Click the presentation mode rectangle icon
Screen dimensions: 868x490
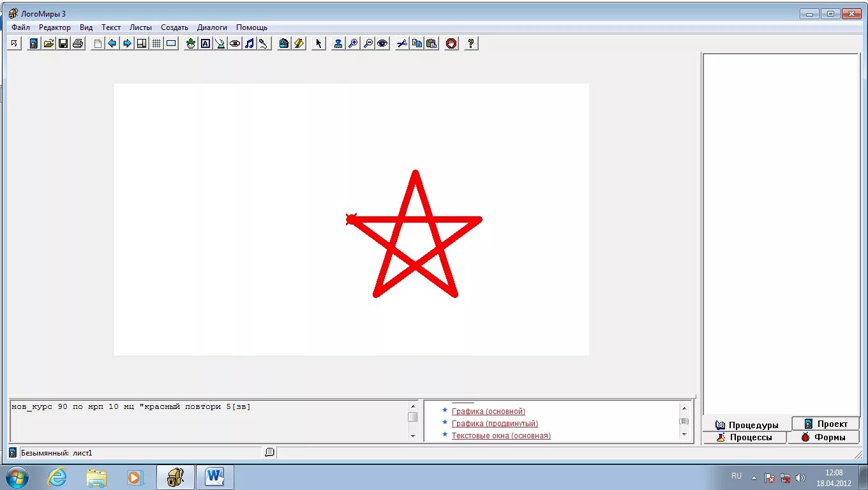171,43
